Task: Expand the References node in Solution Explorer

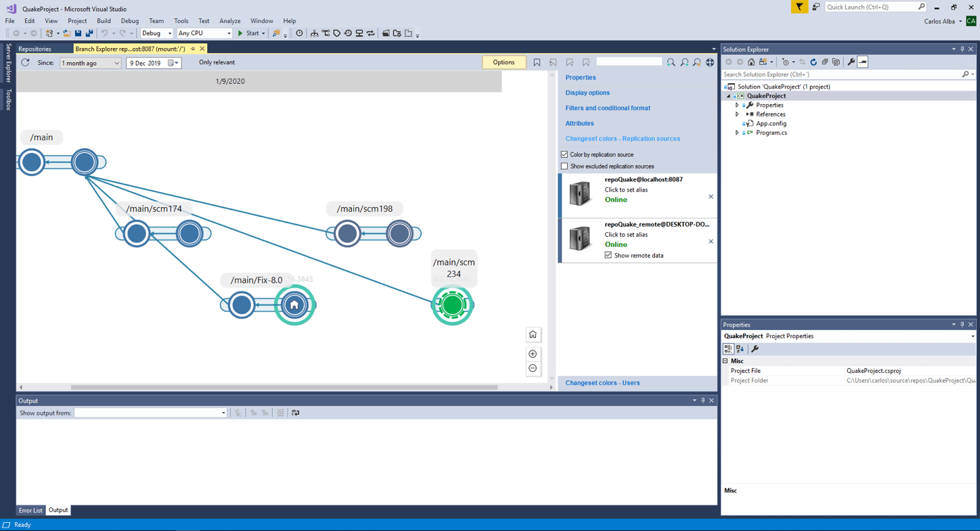Action: (x=737, y=114)
